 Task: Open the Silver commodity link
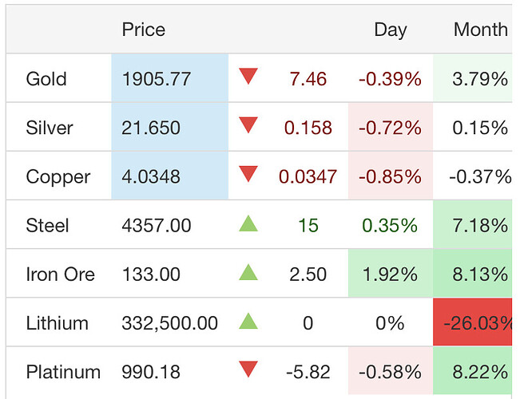tap(48, 128)
